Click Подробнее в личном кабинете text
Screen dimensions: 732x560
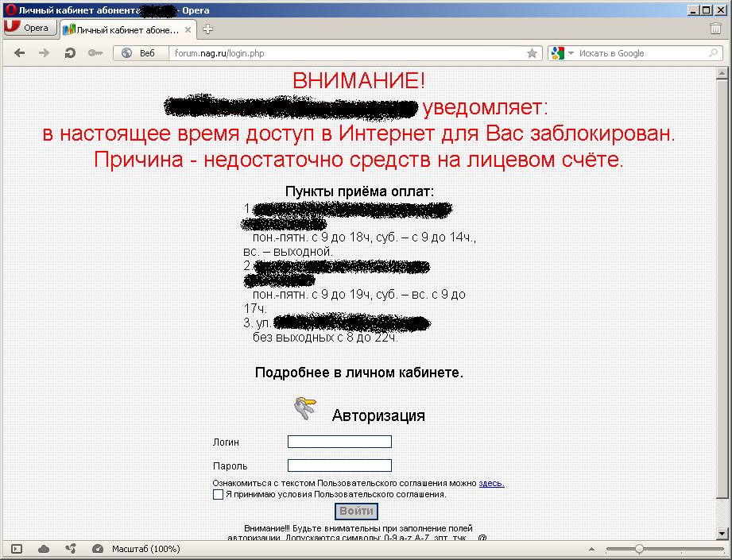point(359,373)
